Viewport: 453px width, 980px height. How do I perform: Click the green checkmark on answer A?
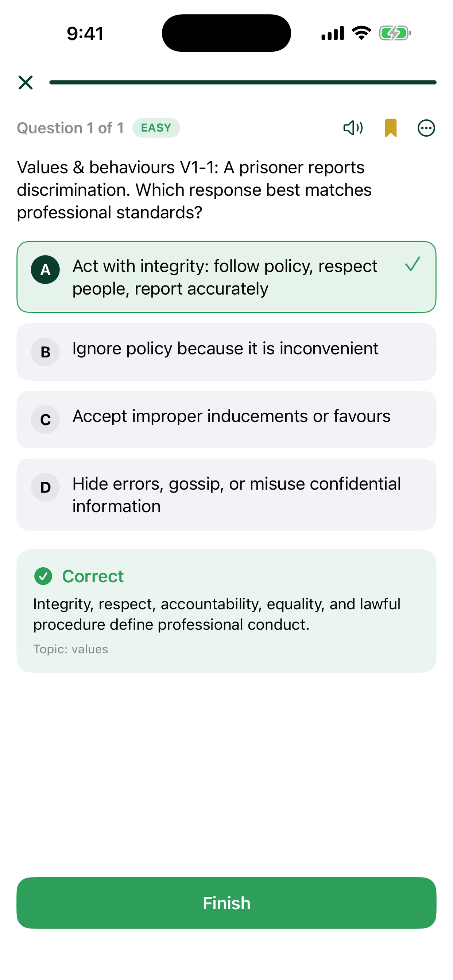[413, 264]
